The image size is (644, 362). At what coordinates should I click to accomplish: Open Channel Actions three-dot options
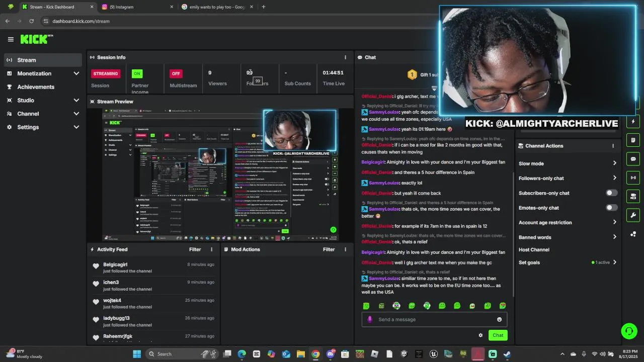[613, 146]
